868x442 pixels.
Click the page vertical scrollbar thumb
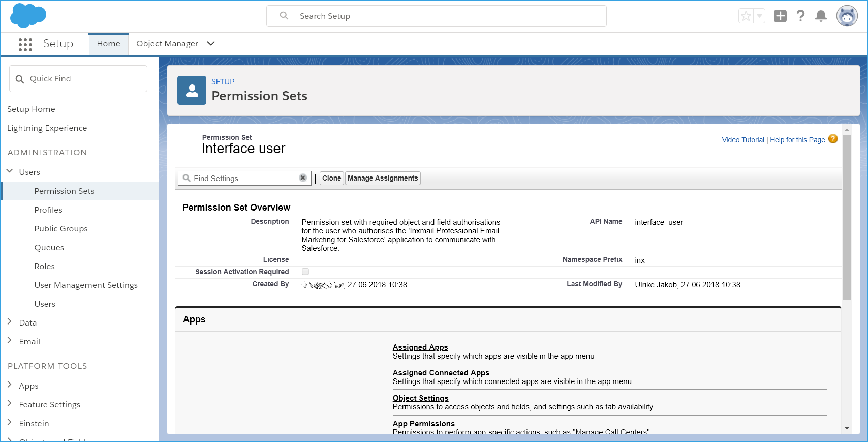coord(847,217)
